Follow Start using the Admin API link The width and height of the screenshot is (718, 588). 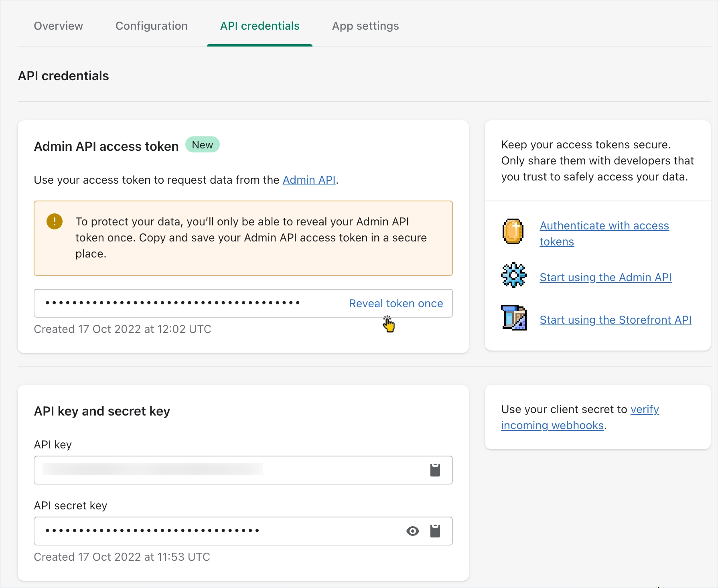tap(605, 277)
